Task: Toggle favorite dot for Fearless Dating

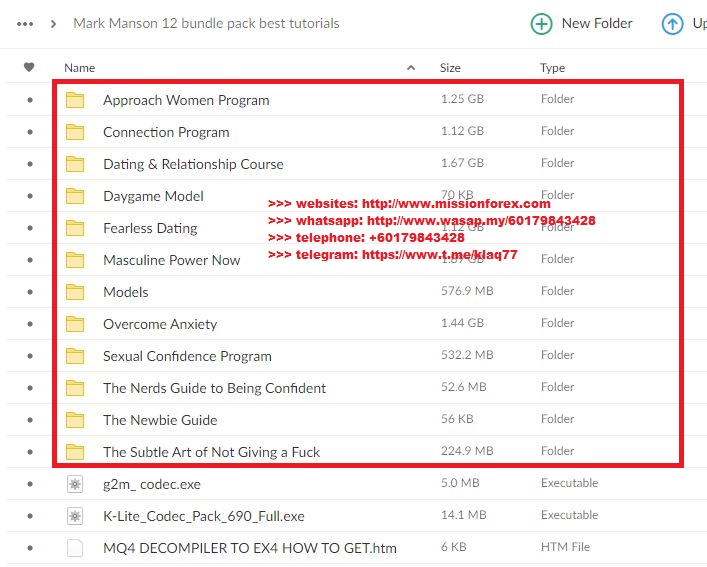Action: pos(30,228)
